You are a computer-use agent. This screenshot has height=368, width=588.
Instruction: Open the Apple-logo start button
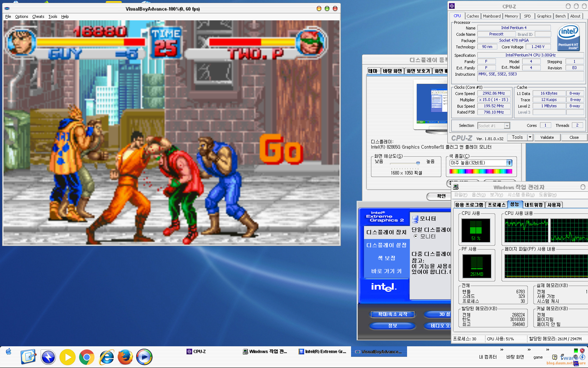[9, 352]
